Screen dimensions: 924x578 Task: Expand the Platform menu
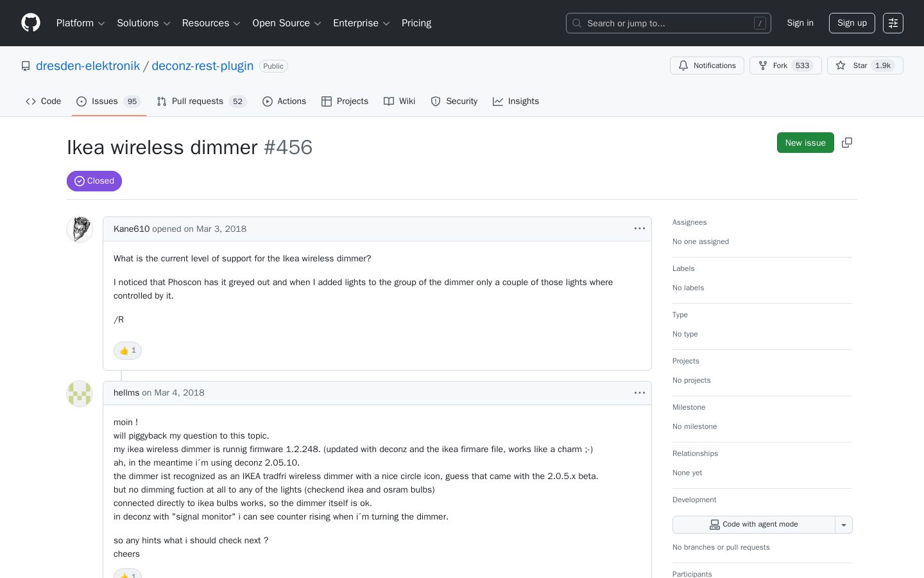coord(80,23)
